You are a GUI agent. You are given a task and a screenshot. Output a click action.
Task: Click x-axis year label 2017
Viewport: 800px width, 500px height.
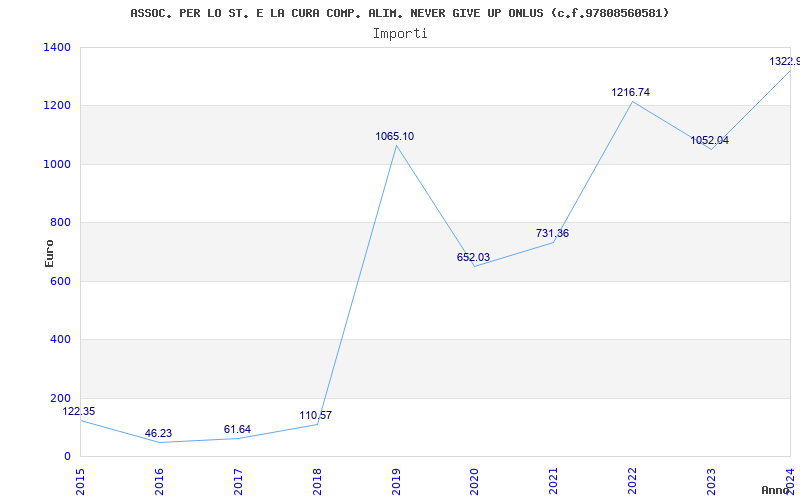[x=238, y=481]
